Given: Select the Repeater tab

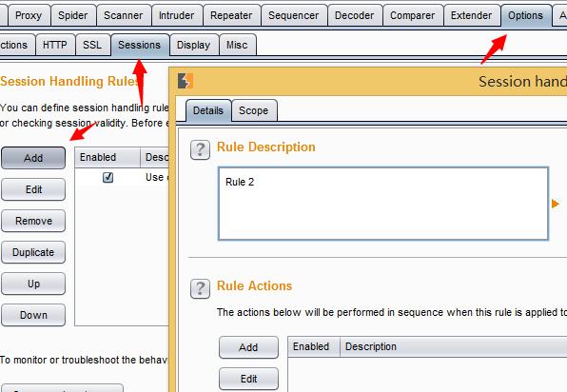Looking at the screenshot, I should (231, 15).
